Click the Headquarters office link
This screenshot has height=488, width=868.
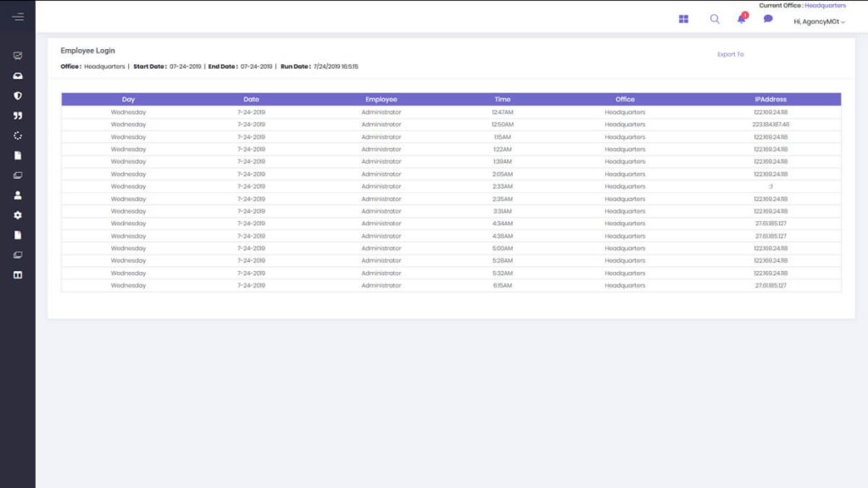(x=826, y=6)
